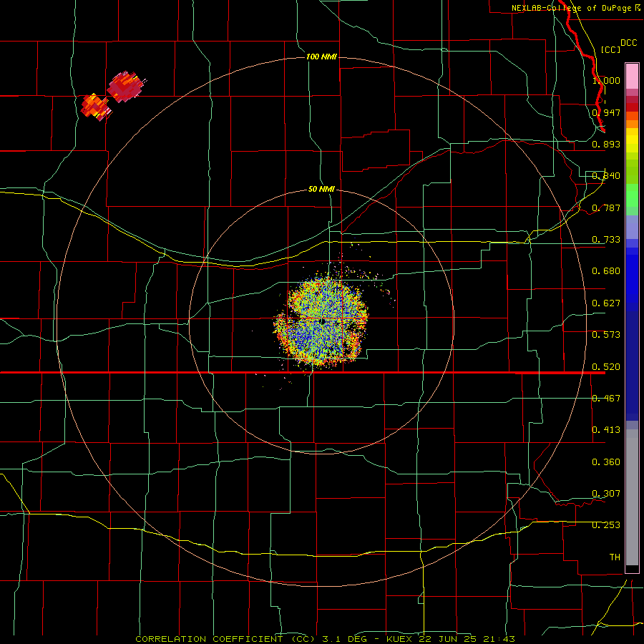Click the radar site center dot
The image size is (644, 644).
(x=323, y=321)
